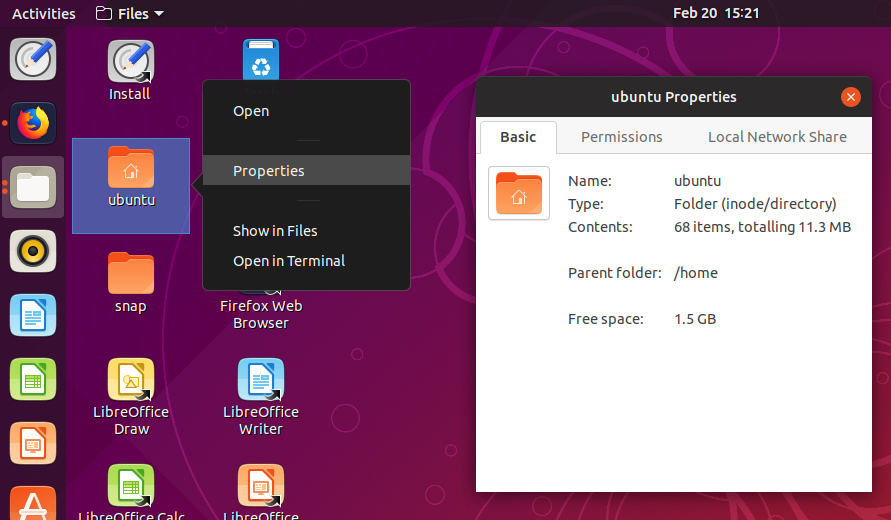Screen dimensions: 891x520
Task: Open LibreOffice Calc from the dock
Action: tap(33, 379)
